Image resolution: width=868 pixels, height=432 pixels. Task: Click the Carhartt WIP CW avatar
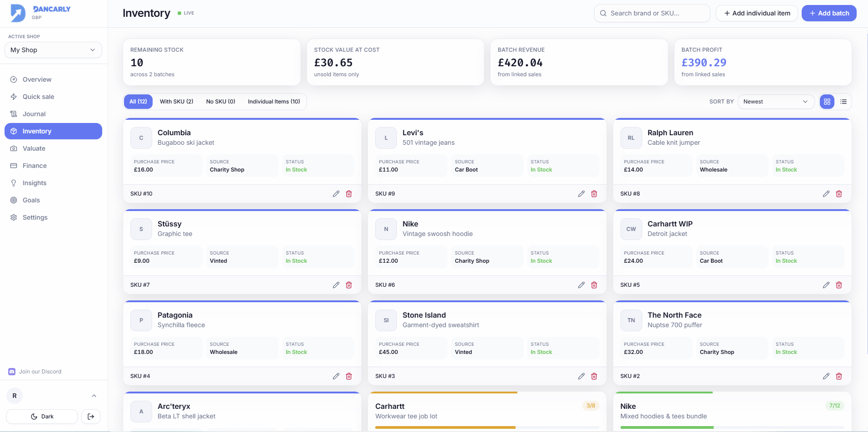(631, 229)
